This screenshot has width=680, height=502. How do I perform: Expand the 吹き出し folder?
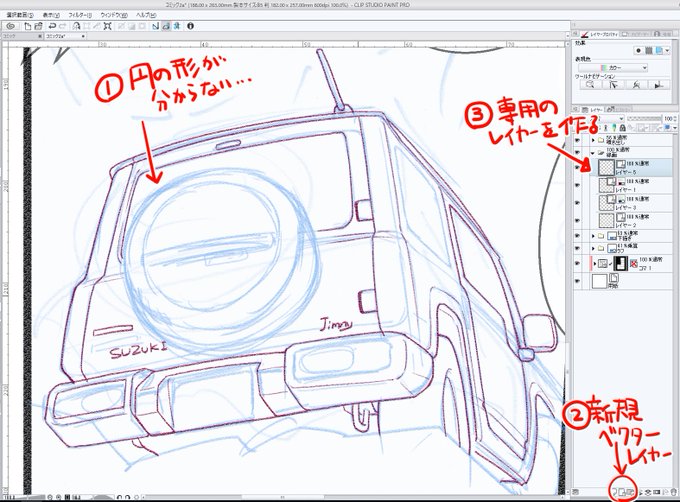click(x=593, y=140)
